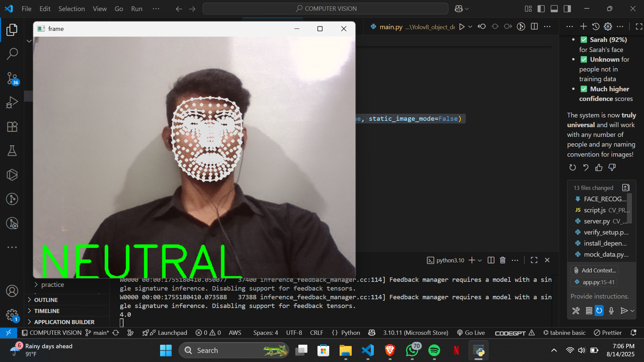The height and width of the screenshot is (362, 644).
Task: Expand the OUTLINE section
Action: 46,300
